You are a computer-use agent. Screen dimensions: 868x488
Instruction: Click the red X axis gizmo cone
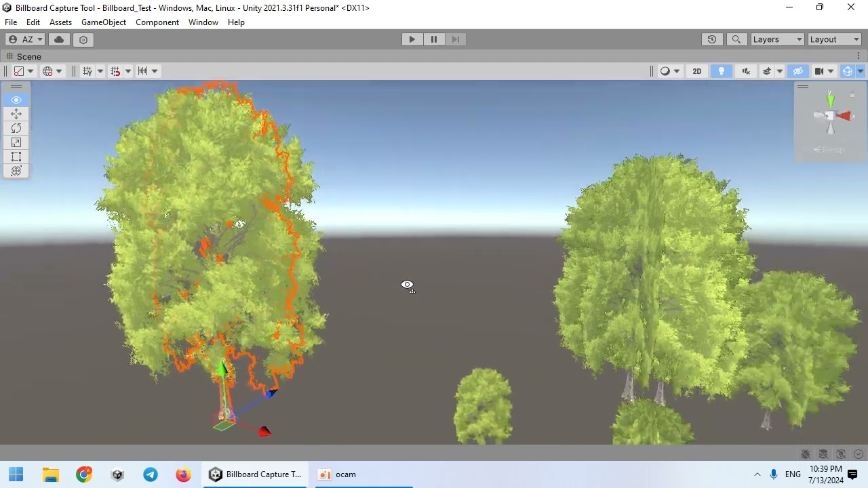(844, 117)
